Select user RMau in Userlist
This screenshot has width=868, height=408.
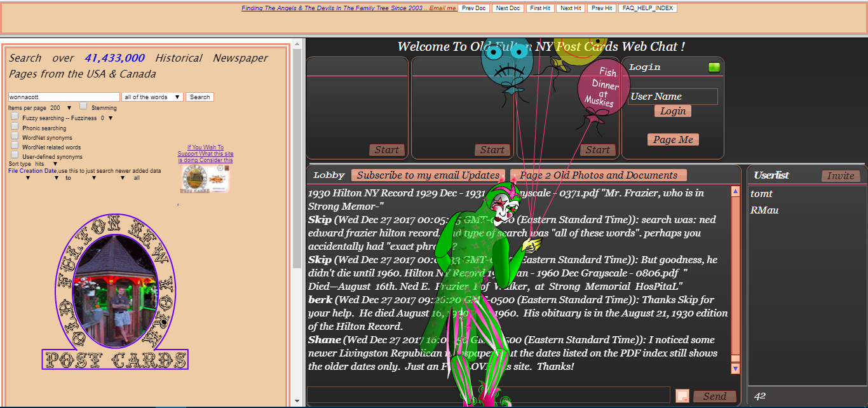(x=764, y=210)
